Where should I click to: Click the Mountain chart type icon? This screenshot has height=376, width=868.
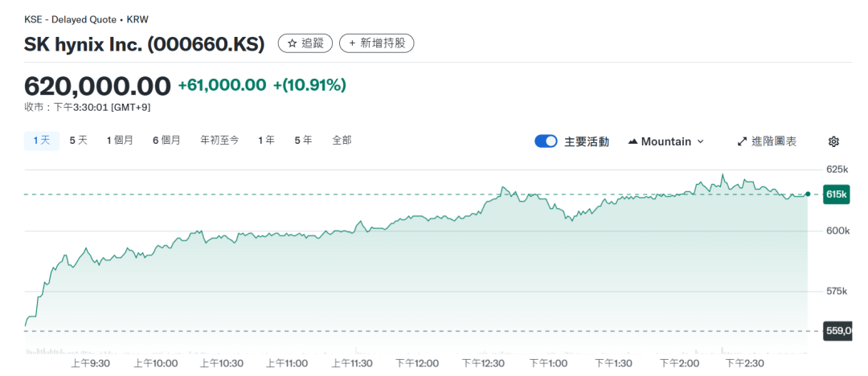point(633,141)
